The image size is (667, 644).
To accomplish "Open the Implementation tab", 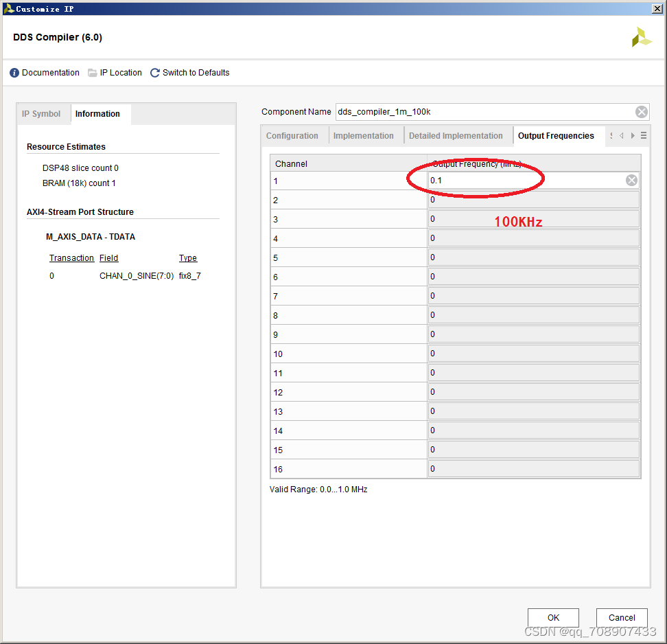I will (364, 136).
